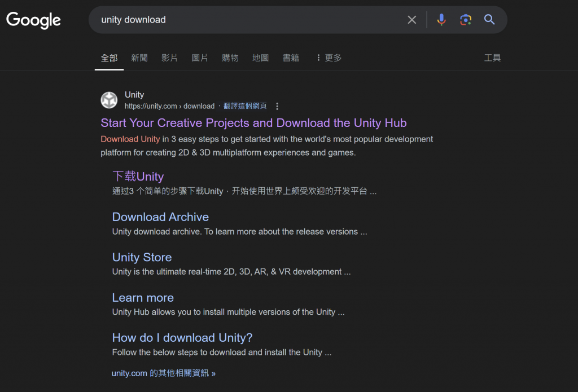Open the 下载Unity sitelink
This screenshot has height=392, width=578.
coord(138,177)
